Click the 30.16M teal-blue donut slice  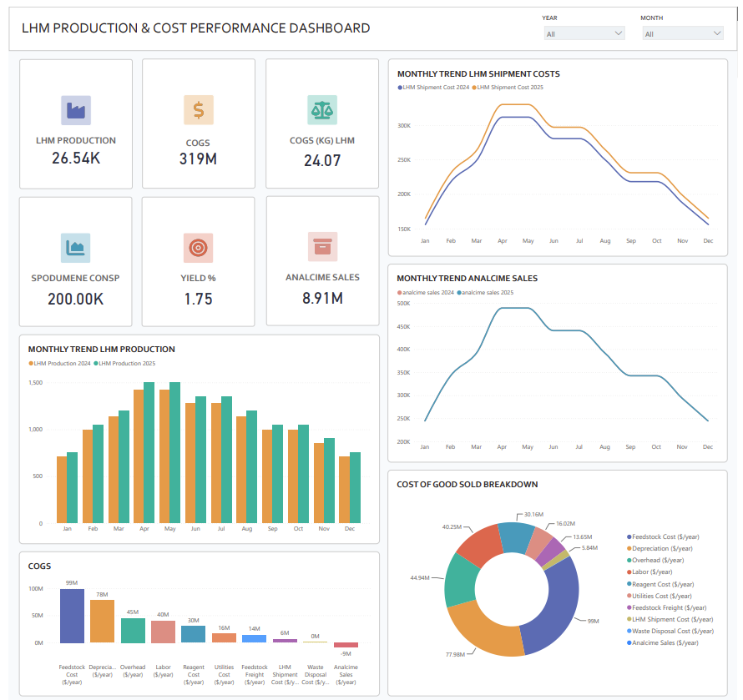coord(518,537)
